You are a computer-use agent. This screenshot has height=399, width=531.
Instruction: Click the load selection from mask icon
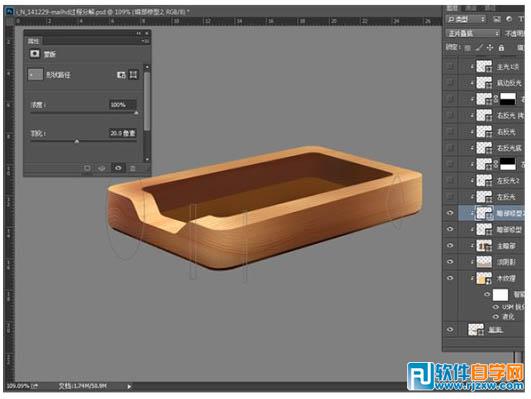click(x=87, y=168)
